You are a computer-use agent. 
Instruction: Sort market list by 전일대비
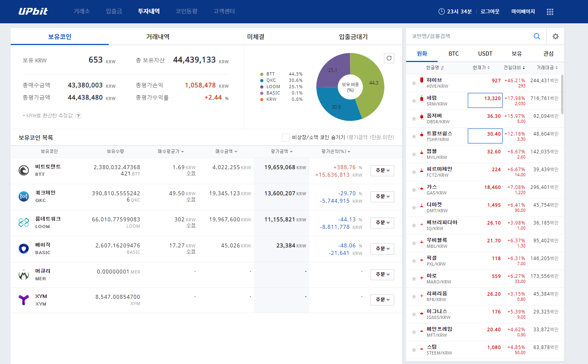click(514, 68)
